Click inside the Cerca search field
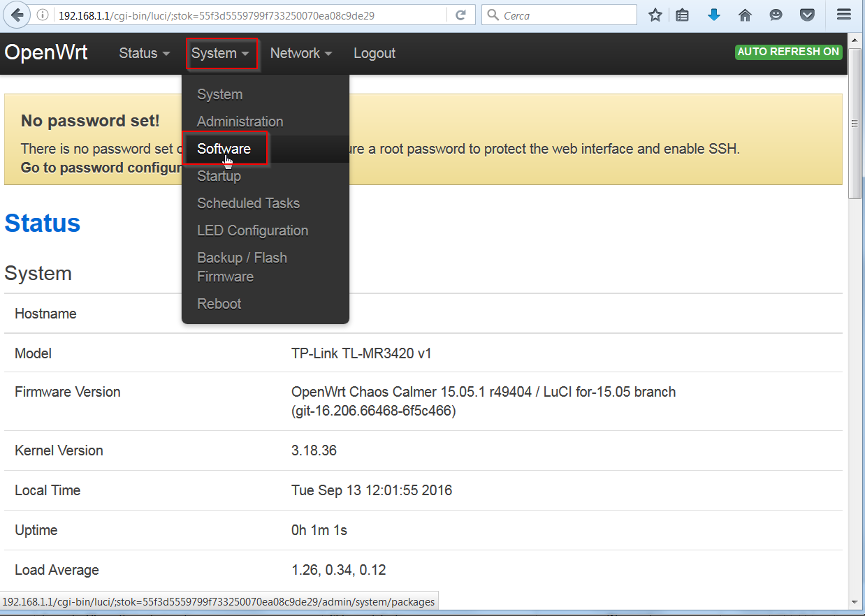 (566, 15)
